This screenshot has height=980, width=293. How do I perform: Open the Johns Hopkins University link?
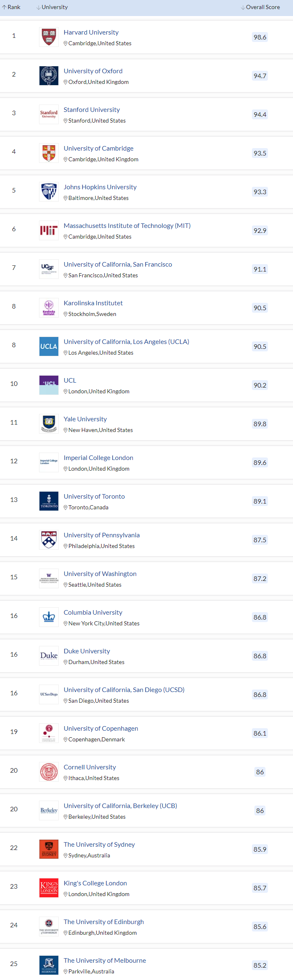coord(100,187)
